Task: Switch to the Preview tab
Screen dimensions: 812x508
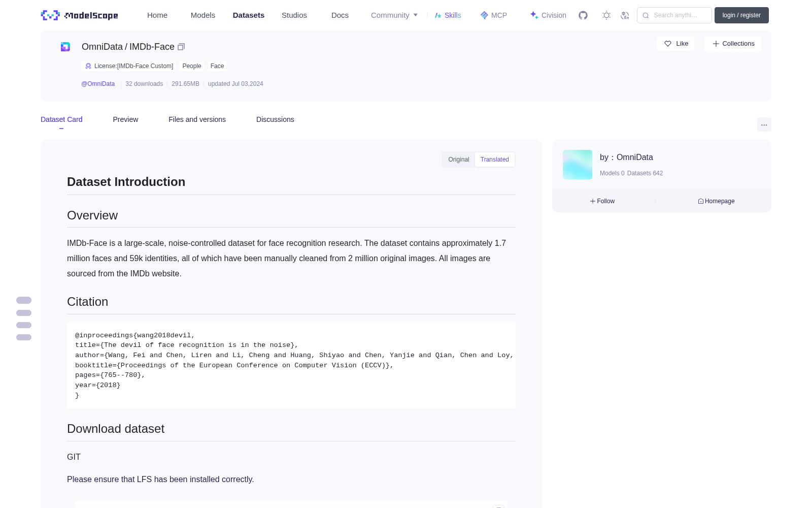Action: (125, 119)
